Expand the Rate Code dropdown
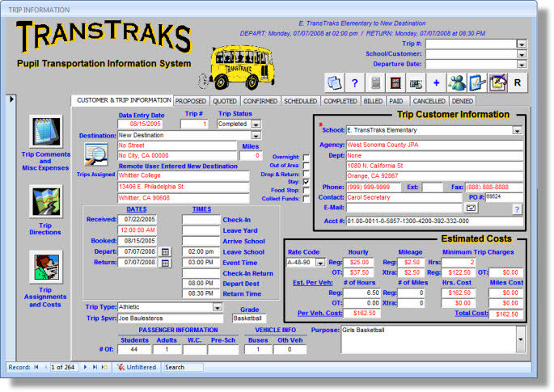This screenshot has height=392, width=554. click(319, 262)
